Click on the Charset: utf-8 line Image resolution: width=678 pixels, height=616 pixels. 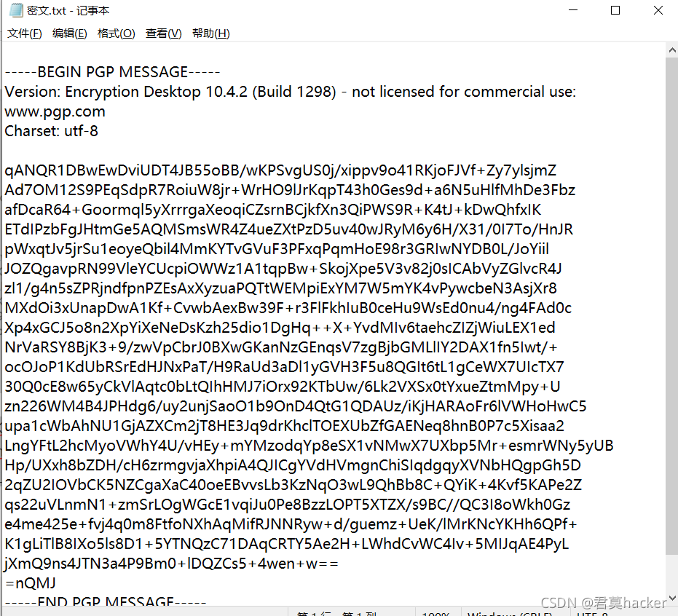52,131
